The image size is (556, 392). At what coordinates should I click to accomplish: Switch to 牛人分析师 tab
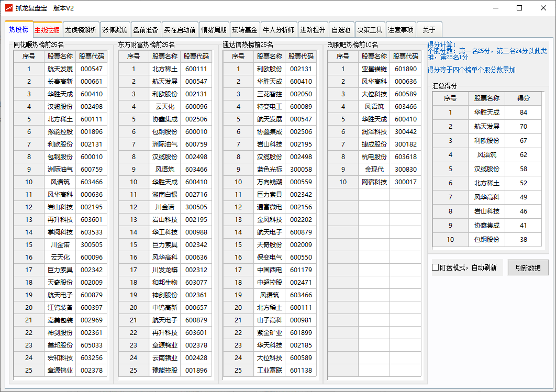pos(279,30)
